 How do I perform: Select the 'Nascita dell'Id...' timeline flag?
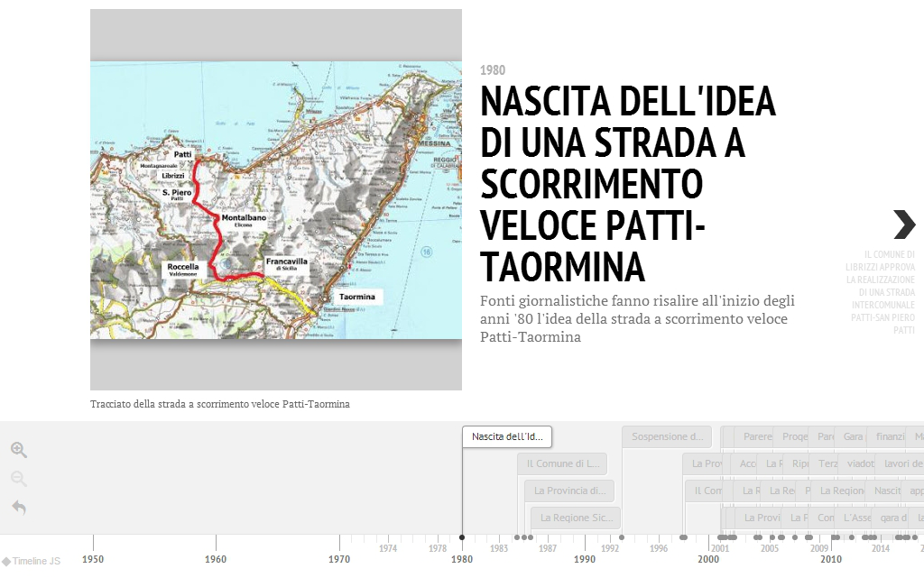tap(507, 436)
